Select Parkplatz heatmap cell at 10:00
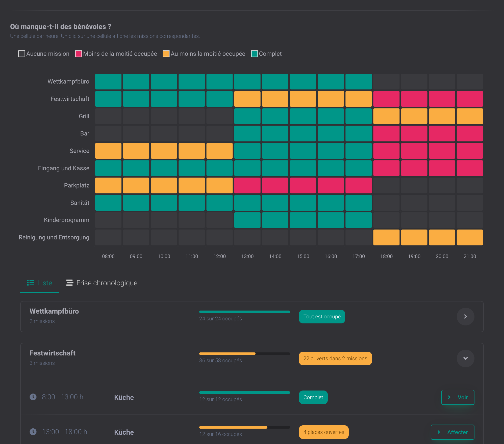Screen dimensions: 504x444 (x=164, y=185)
